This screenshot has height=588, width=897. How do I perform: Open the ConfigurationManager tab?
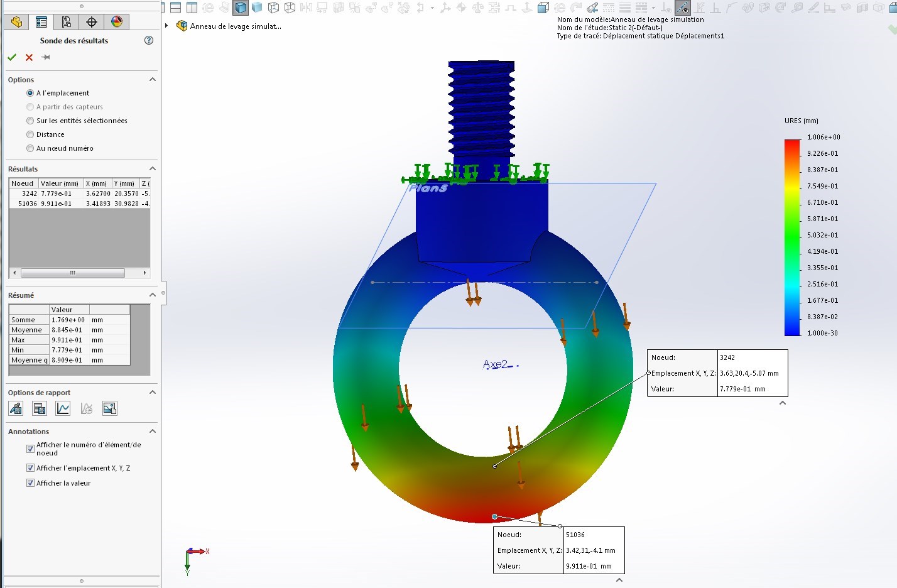pyautogui.click(x=67, y=22)
